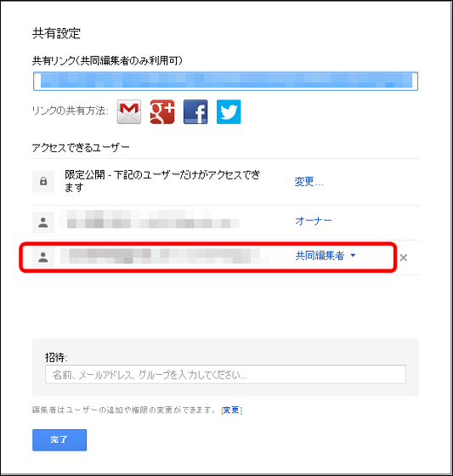Click the owner's person avatar icon

pyautogui.click(x=43, y=223)
